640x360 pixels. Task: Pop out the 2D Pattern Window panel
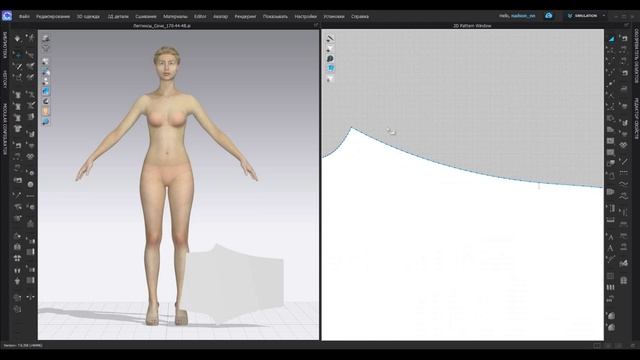click(627, 25)
